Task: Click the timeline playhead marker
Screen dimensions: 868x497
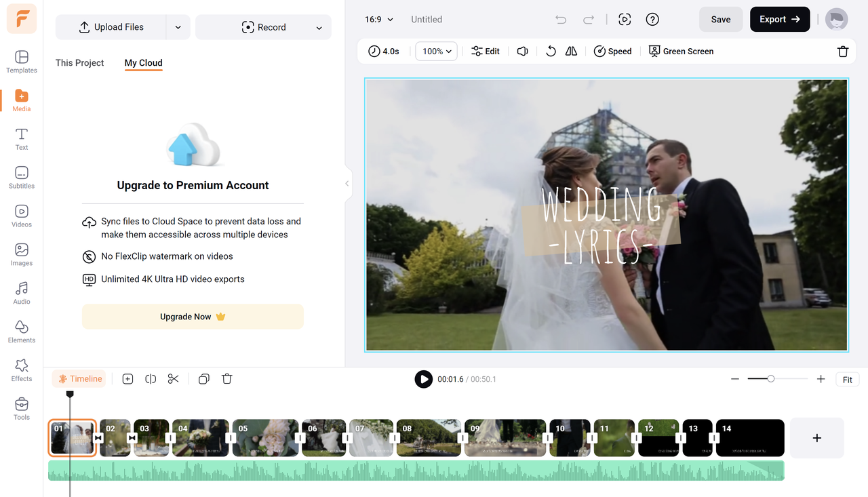Action: [x=70, y=394]
